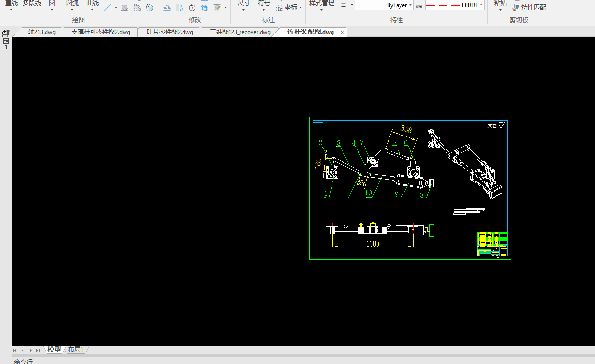The width and height of the screenshot is (595, 364).
Task: Switch to 支撑杆可零件图2.dwg tab
Action: click(x=101, y=32)
